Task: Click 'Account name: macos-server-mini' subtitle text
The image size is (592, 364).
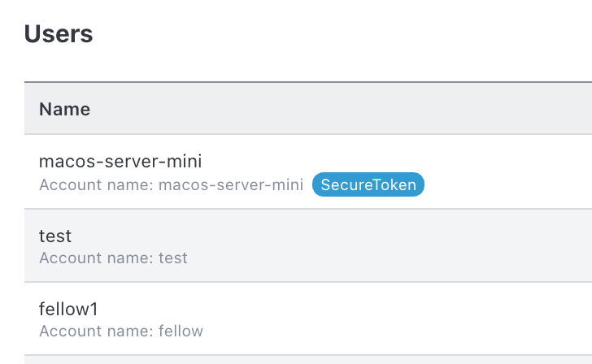Action: 172,184
